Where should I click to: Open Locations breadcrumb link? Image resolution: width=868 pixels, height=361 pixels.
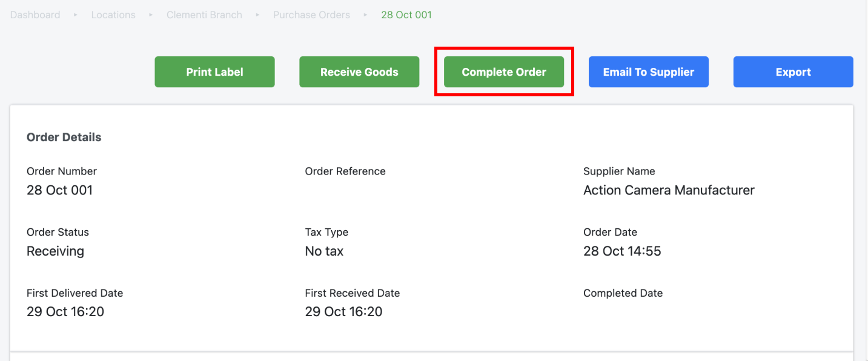tap(113, 15)
